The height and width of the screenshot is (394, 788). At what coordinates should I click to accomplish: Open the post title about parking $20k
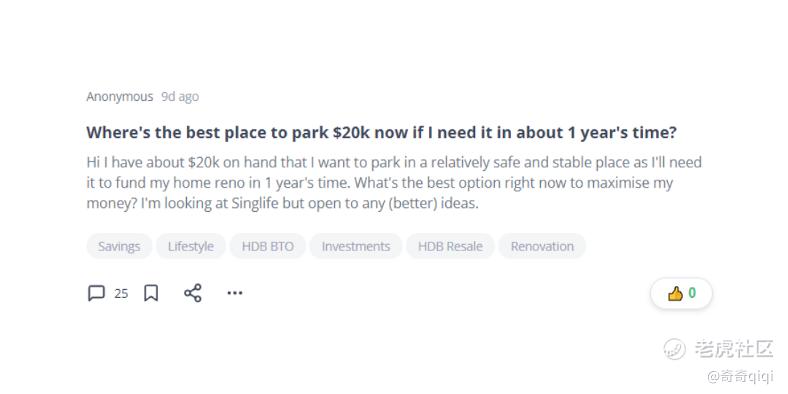(381, 133)
